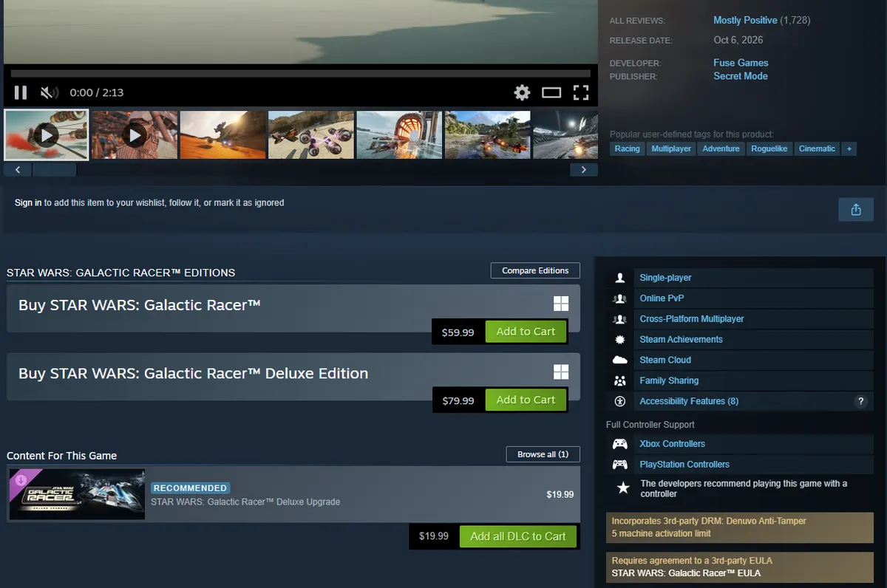Click the thumbnail strip scrollbar handle
Viewport: 887px width, 588px height.
pos(54,170)
